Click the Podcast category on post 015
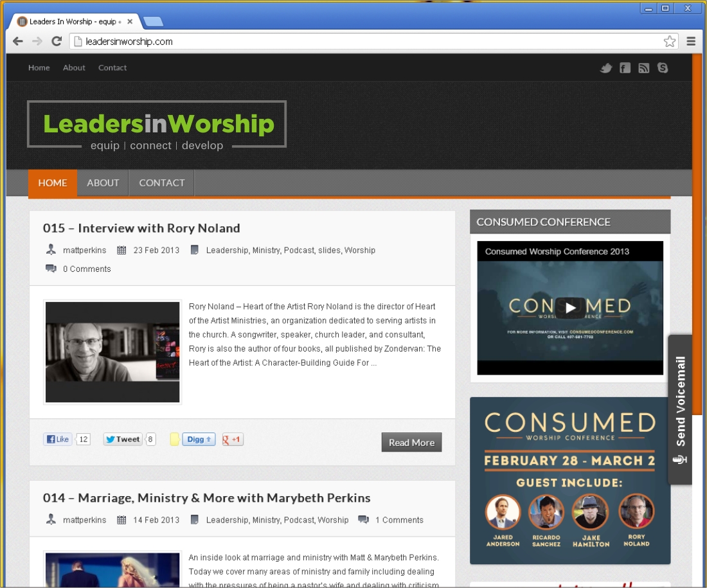Viewport: 707px width, 588px height. click(299, 250)
